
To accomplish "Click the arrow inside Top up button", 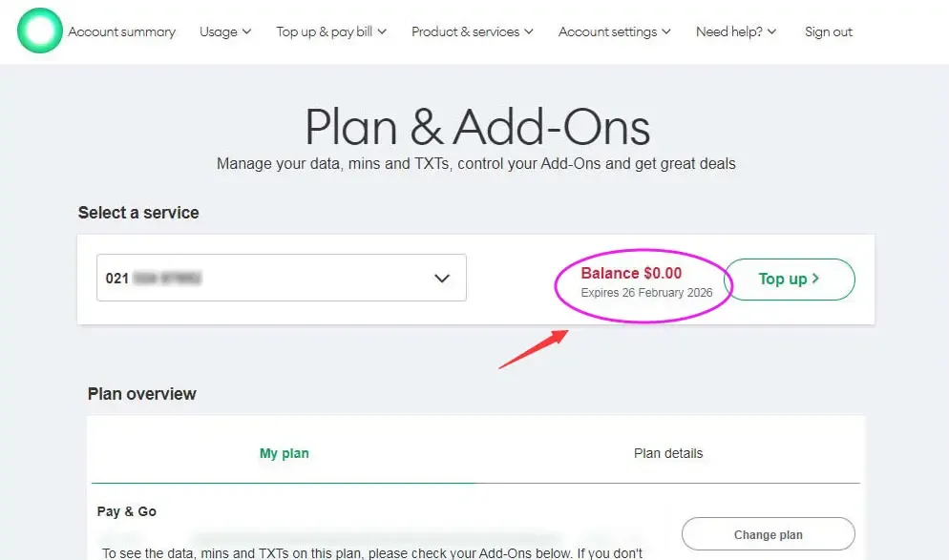I will click(x=815, y=280).
